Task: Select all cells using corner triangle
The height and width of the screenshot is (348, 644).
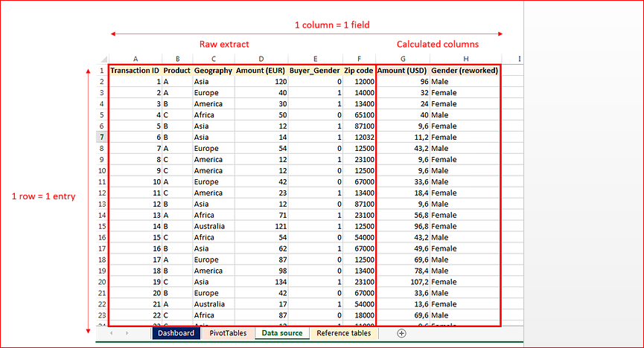Action: click(x=103, y=59)
